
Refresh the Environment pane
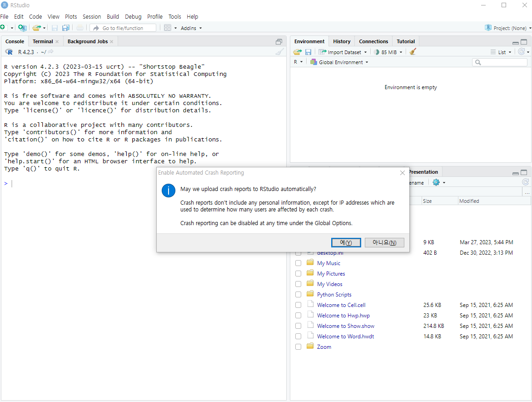pyautogui.click(x=522, y=51)
